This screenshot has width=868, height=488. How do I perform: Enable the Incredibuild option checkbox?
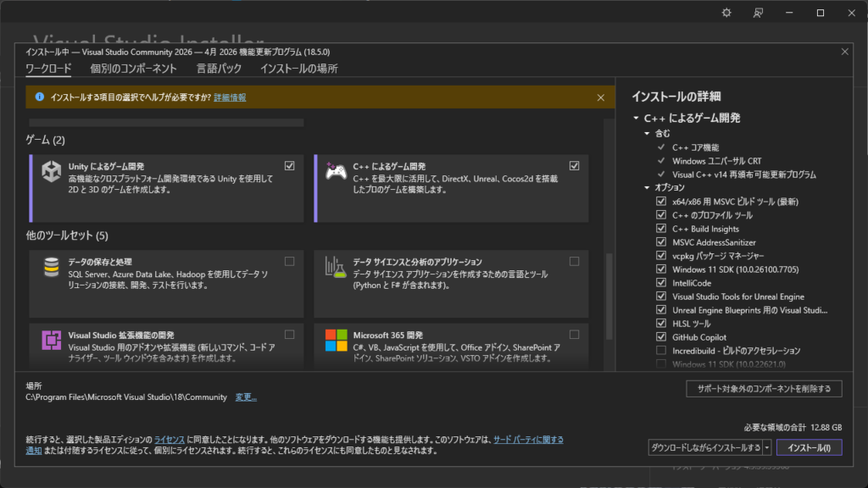[661, 351]
